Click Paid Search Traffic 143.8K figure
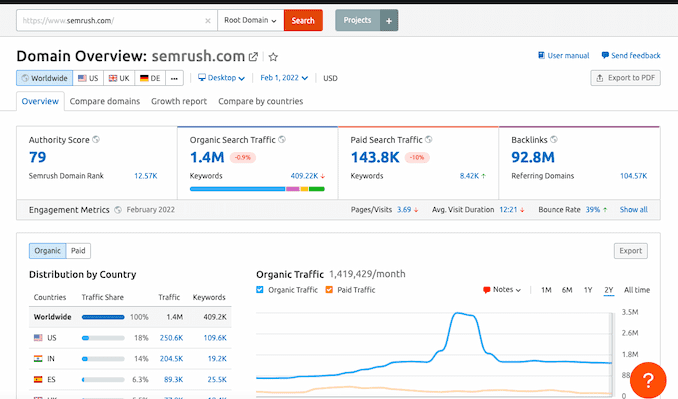The image size is (678, 399). pos(375,157)
